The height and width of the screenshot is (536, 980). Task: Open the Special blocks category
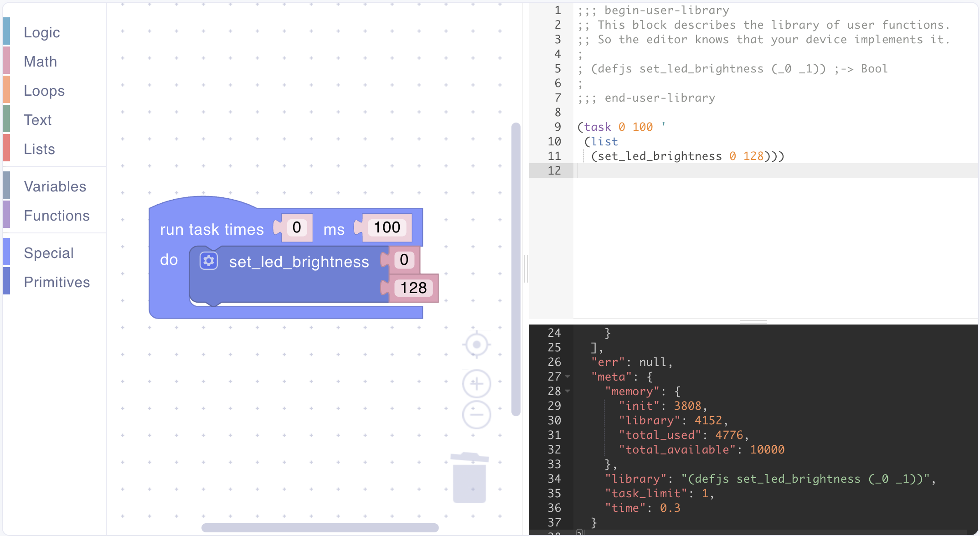tap(48, 253)
